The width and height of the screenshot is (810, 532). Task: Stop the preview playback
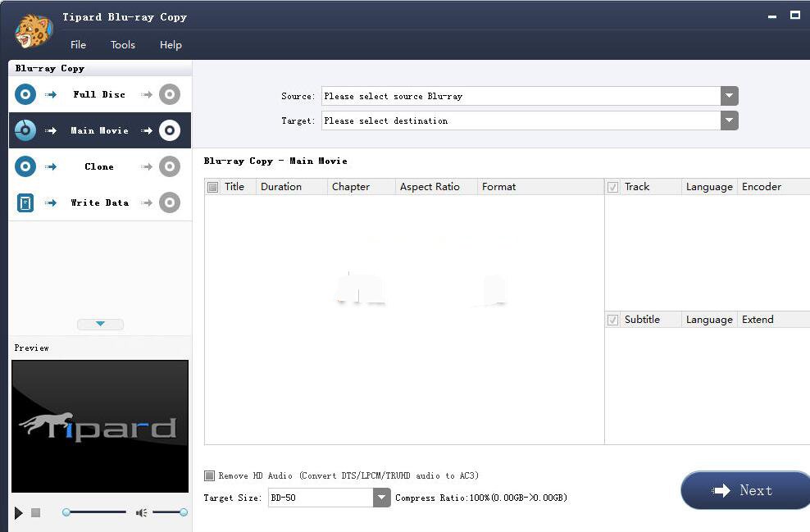35,513
